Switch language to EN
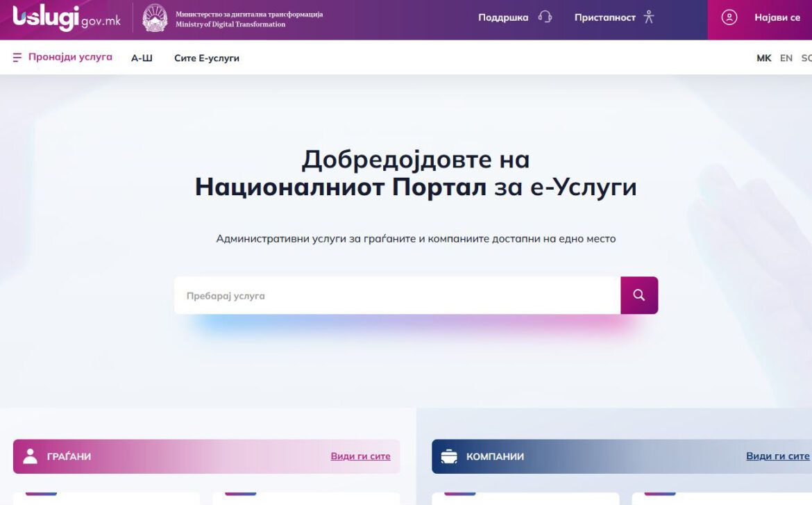The height and width of the screenshot is (505, 812). (786, 58)
